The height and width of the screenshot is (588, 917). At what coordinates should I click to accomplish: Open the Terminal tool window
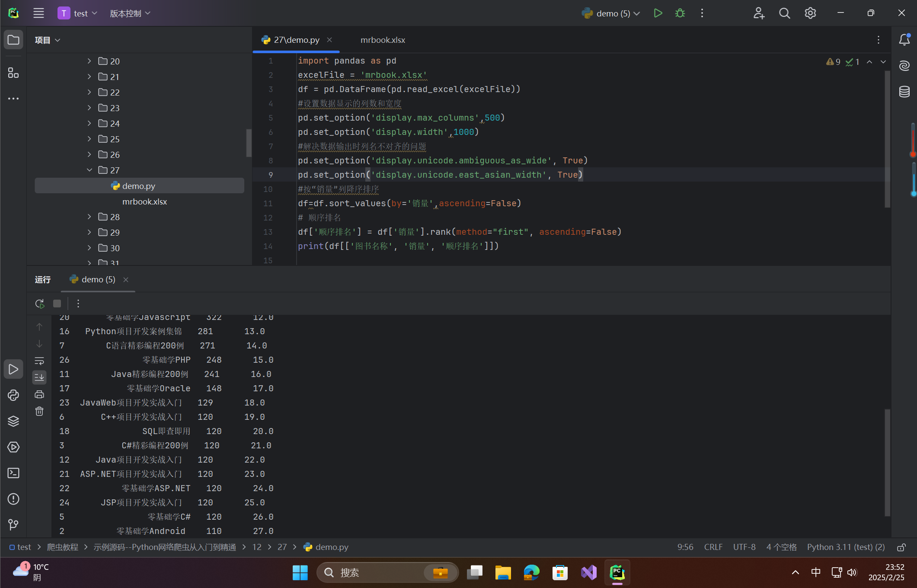(13, 473)
